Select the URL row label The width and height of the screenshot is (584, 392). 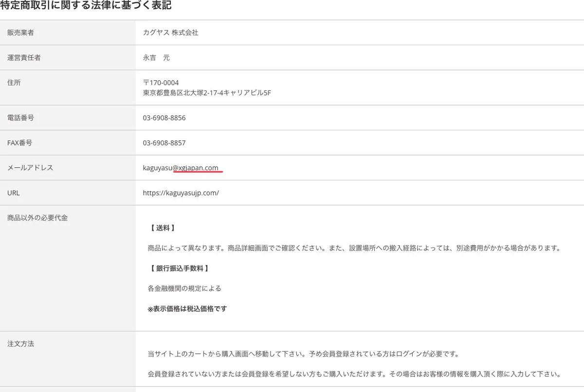[x=14, y=193]
